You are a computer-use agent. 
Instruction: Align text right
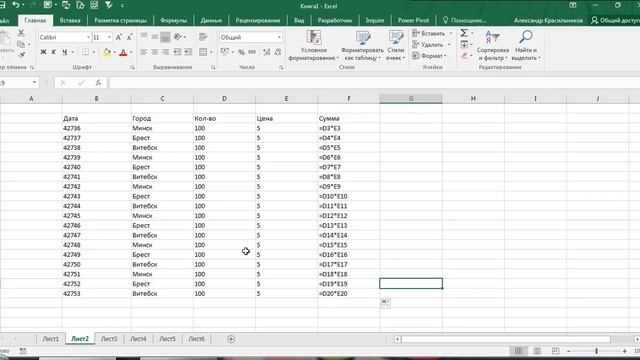pyautogui.click(x=165, y=52)
